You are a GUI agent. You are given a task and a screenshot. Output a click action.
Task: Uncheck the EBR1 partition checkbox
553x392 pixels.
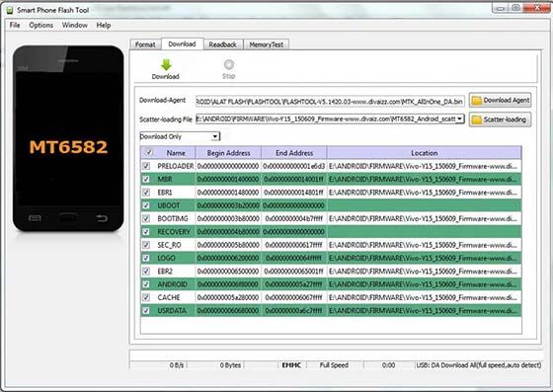[x=146, y=193]
